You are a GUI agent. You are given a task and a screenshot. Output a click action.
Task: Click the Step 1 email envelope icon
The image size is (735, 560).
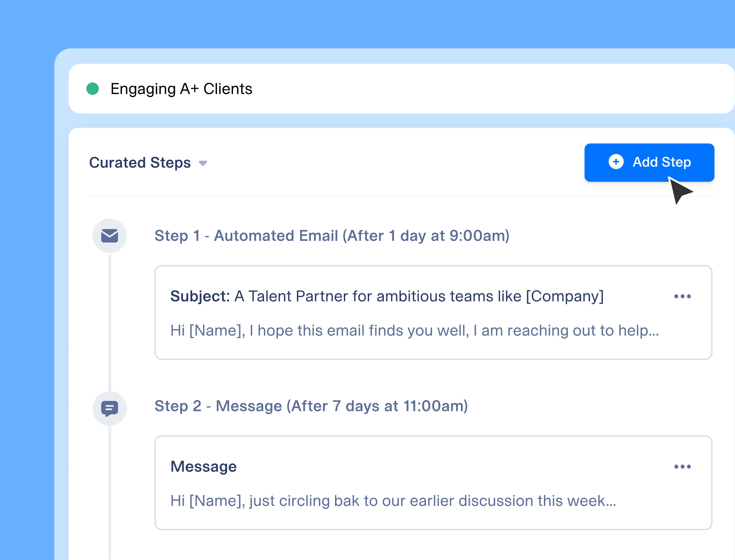[109, 236]
